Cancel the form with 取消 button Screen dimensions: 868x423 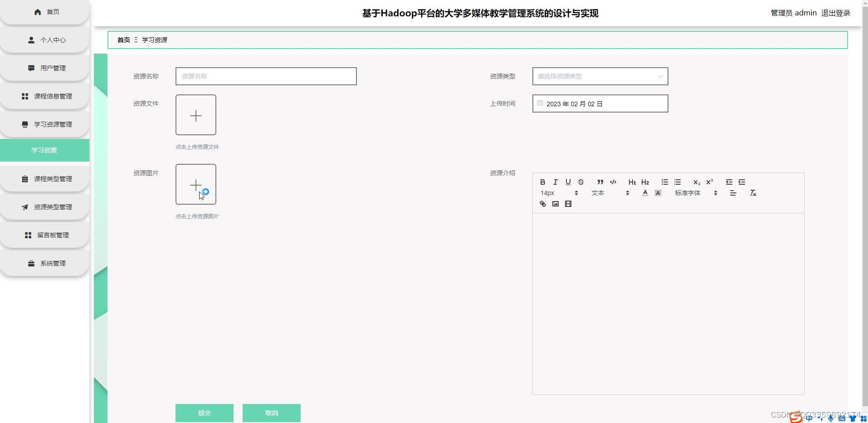click(272, 413)
